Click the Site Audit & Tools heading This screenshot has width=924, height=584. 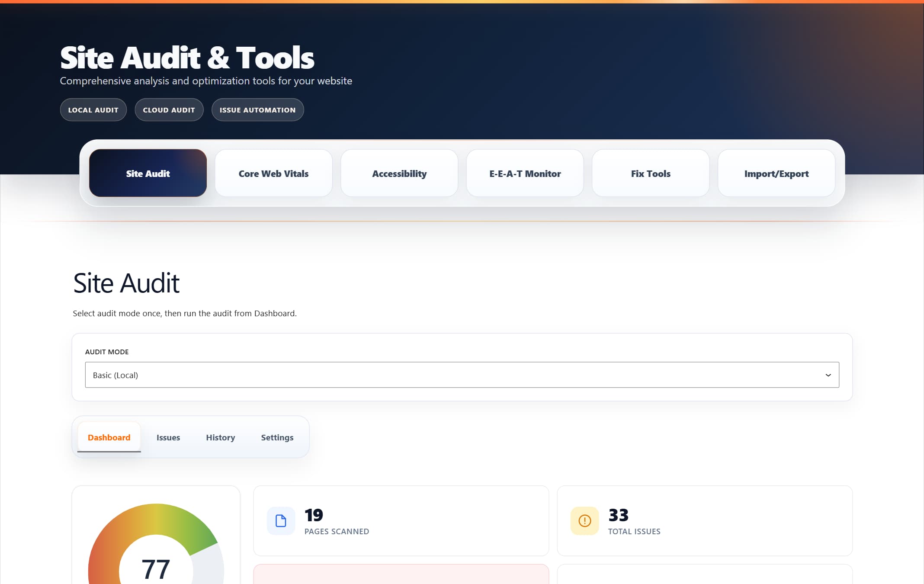(x=187, y=58)
